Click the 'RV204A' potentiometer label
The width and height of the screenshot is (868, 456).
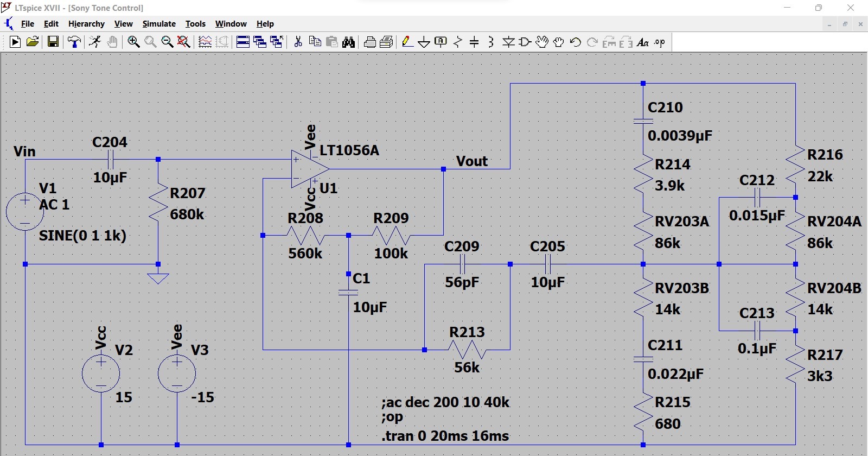click(x=834, y=221)
